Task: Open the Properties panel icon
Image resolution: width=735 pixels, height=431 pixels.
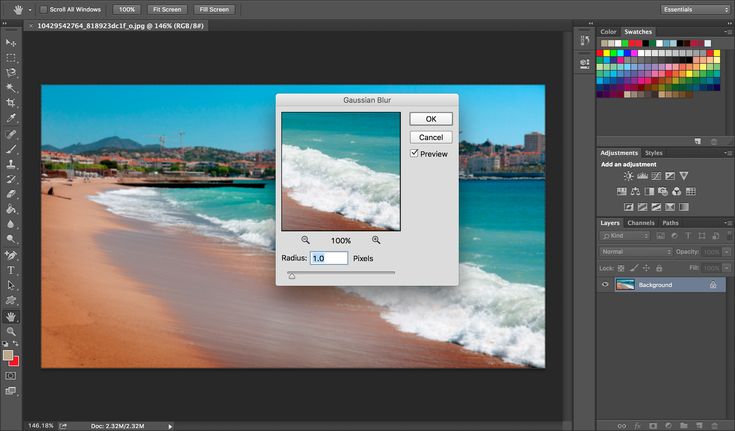Action: coord(585,63)
